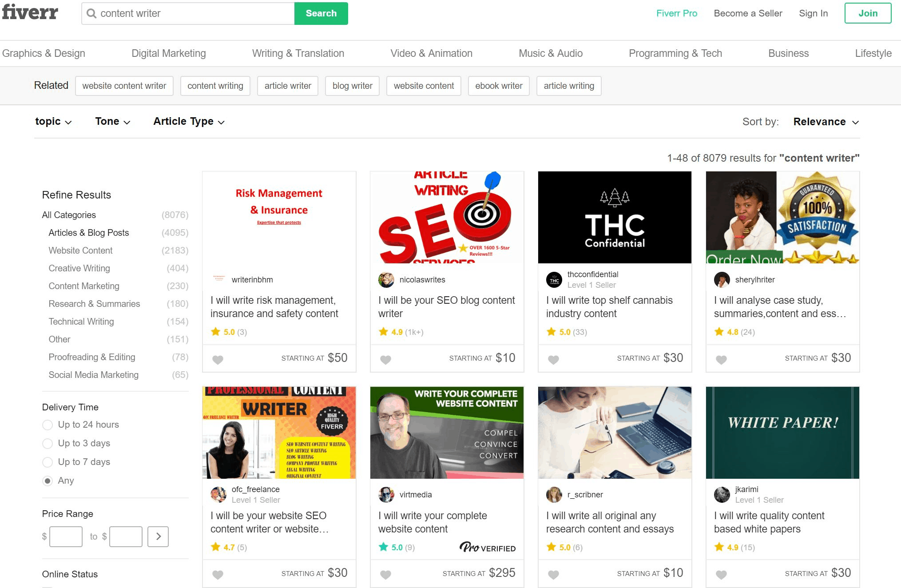Click the search magnifying glass icon
The image size is (901, 588).
93,12
